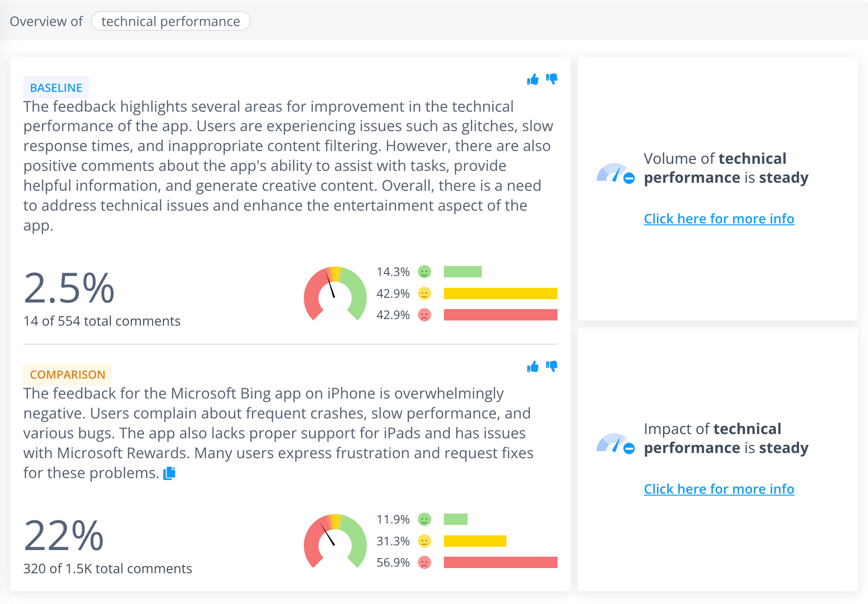Copy the Comparison summary text
Image resolution: width=868 pixels, height=604 pixels.
coord(169,472)
